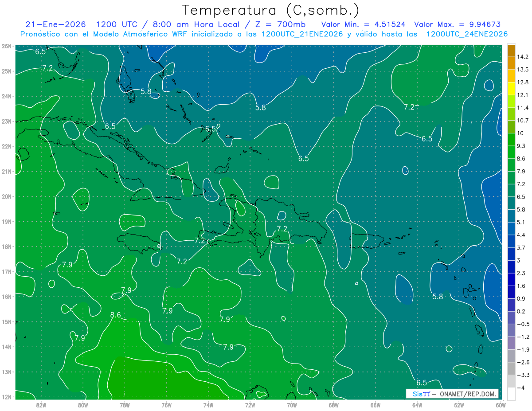
Task: Click the '12.1' colorbar scale value
Action: point(523,95)
